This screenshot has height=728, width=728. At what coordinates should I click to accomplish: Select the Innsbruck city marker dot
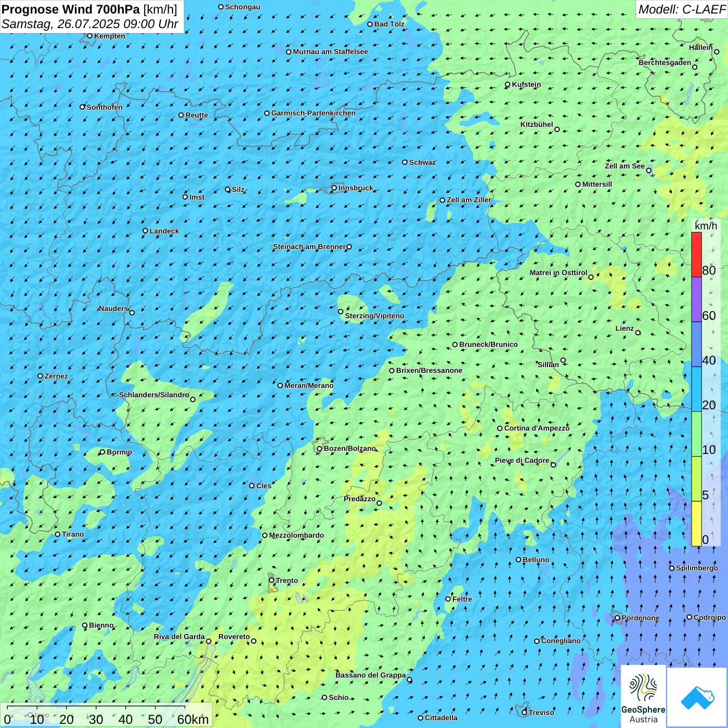click(334, 188)
